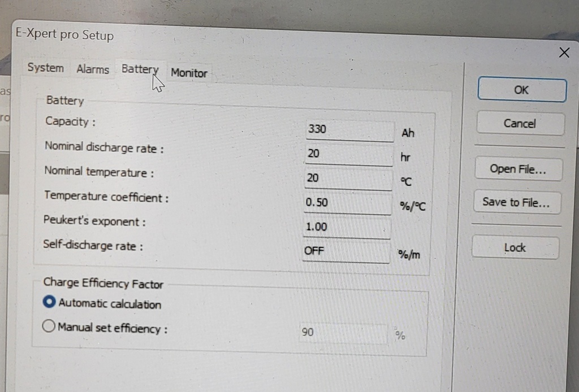Click the Open File... button

click(x=518, y=169)
